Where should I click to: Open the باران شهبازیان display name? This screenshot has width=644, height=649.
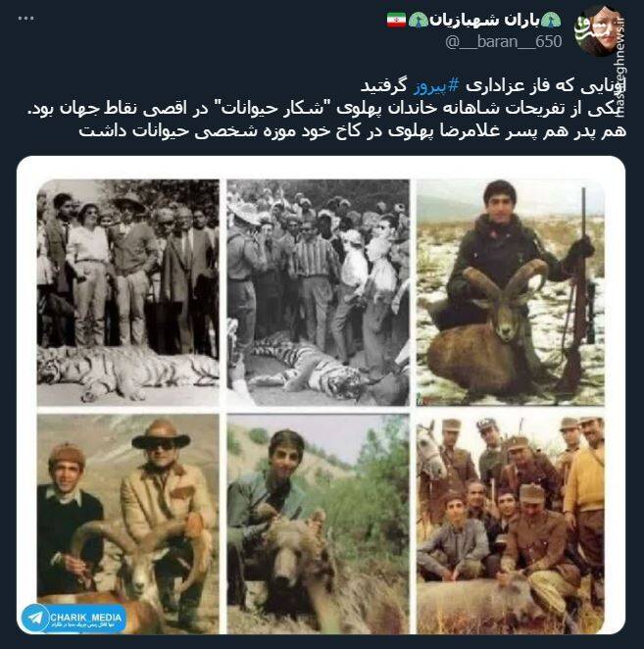[484, 20]
